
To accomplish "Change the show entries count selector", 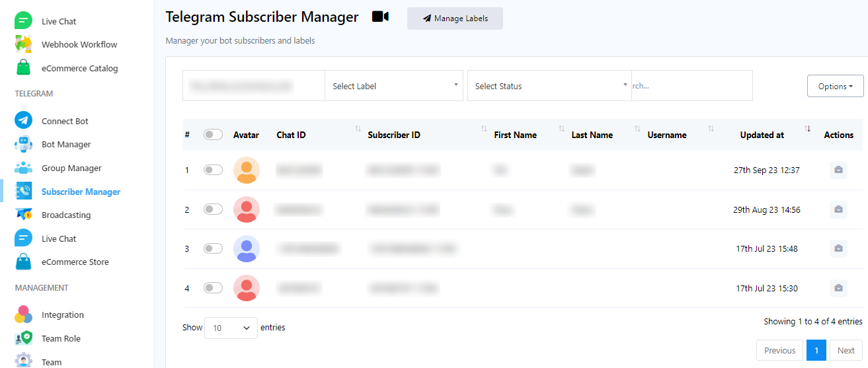I will point(231,328).
